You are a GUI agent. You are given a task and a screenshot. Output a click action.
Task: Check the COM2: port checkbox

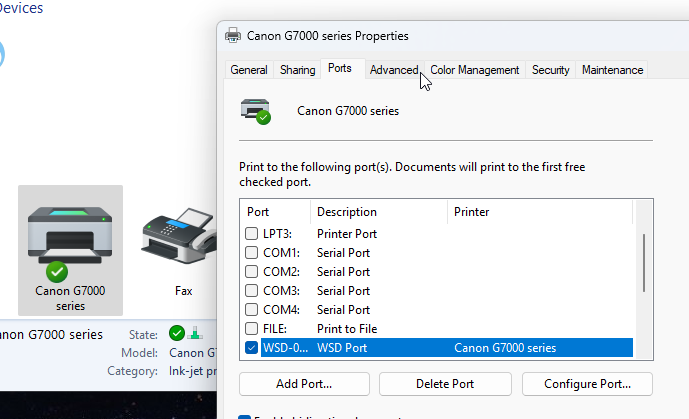click(x=251, y=271)
